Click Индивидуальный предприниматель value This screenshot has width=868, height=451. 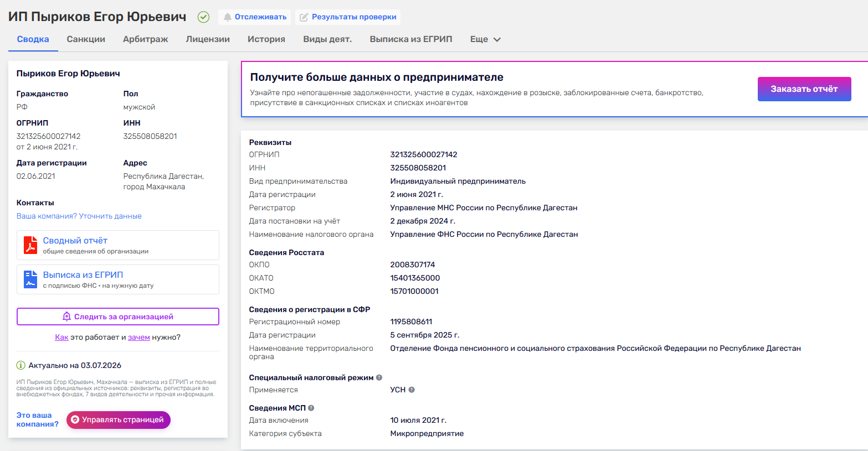pos(458,182)
